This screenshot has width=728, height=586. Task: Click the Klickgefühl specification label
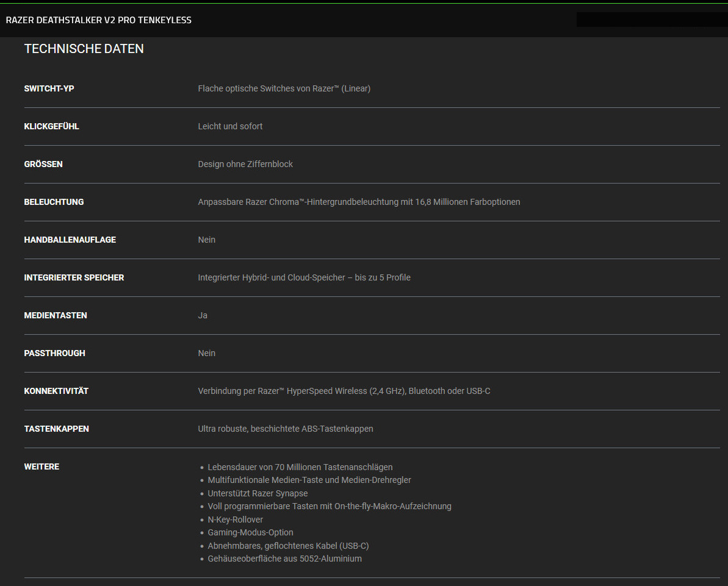click(51, 126)
